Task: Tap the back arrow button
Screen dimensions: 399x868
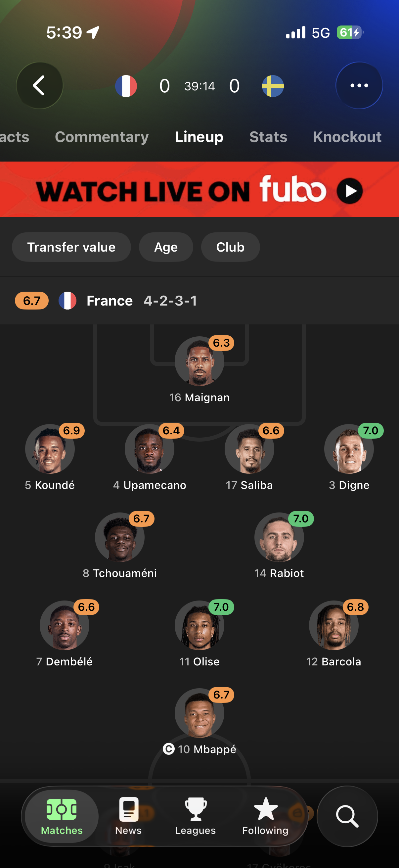Action: [39, 86]
